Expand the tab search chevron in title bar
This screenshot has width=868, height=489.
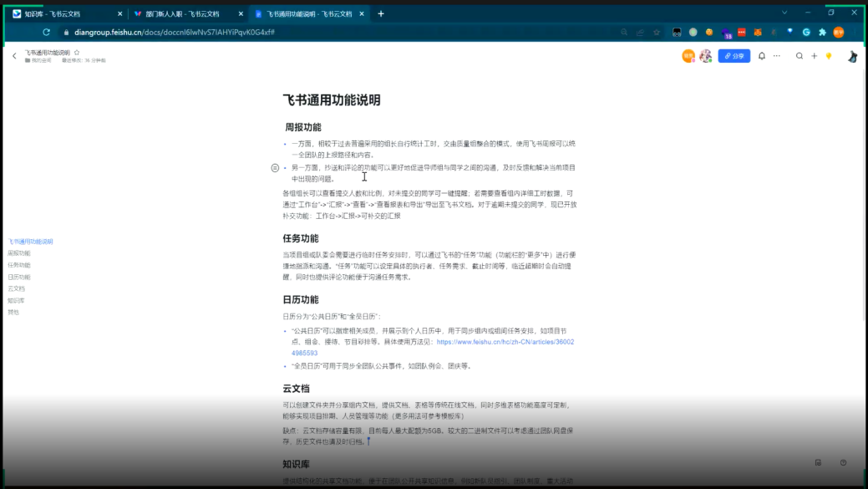coord(784,13)
